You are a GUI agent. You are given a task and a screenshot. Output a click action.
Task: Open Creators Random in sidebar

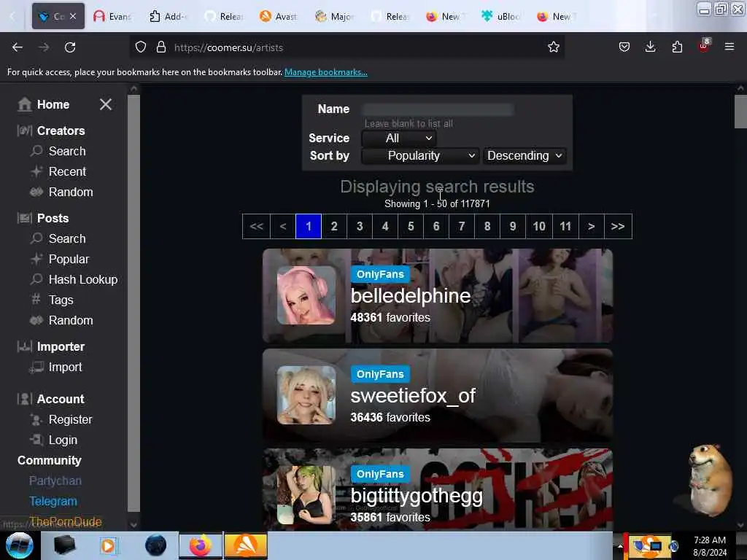(x=71, y=192)
